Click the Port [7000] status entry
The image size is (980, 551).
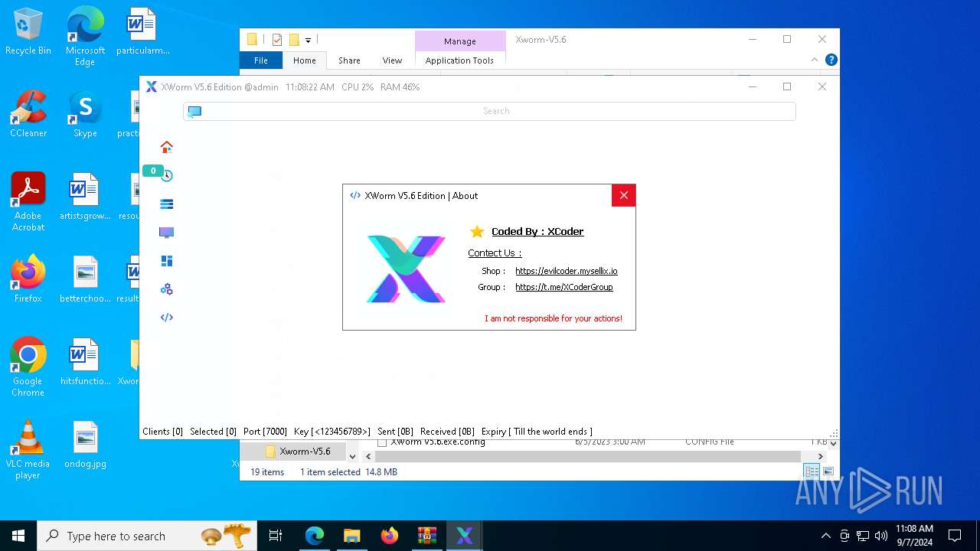(x=265, y=432)
